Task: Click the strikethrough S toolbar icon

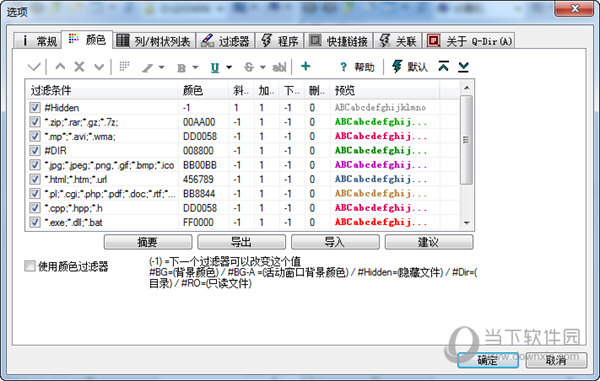Action: pyautogui.click(x=249, y=68)
